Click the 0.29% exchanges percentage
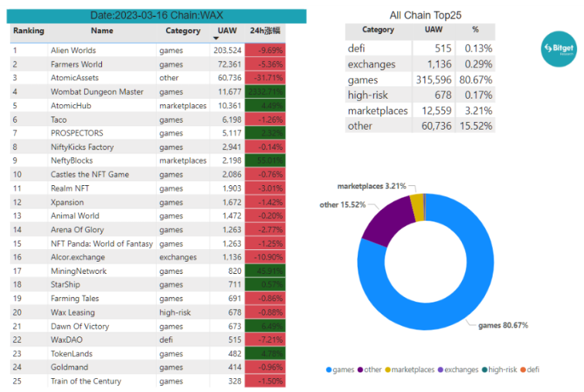584x392 pixels. click(x=478, y=64)
